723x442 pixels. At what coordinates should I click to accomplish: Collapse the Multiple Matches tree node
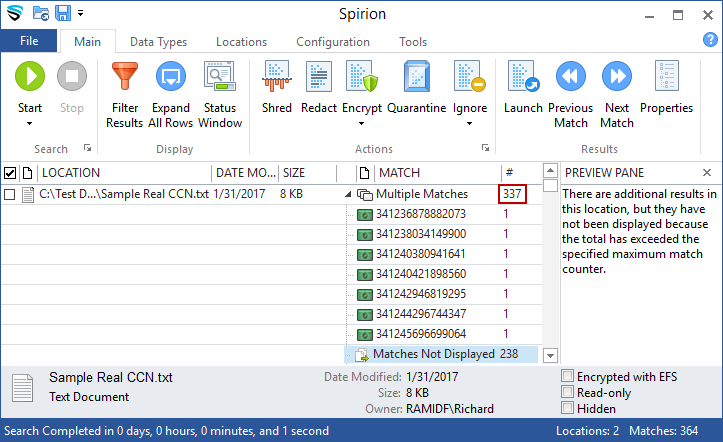coord(348,194)
